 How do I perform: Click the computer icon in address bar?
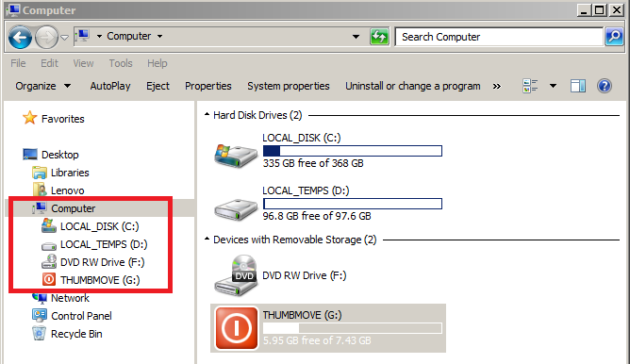pyautogui.click(x=83, y=36)
